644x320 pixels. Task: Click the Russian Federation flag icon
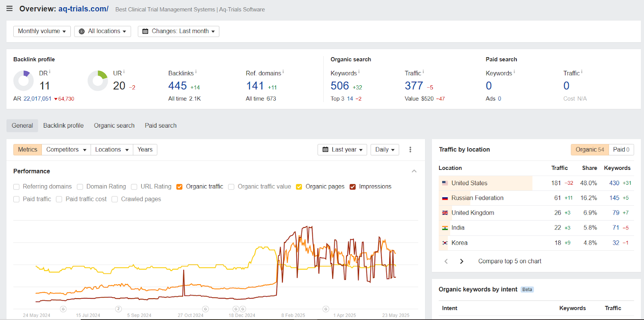click(445, 198)
